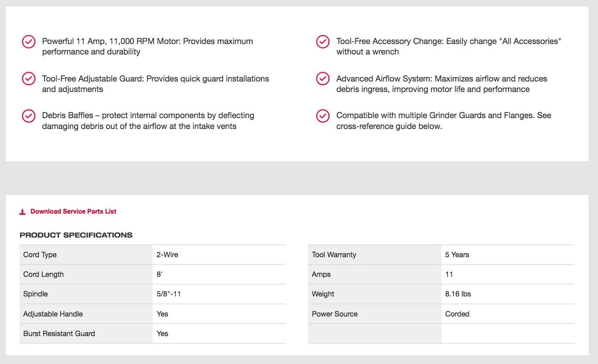598x364 pixels.
Task: Click the 8.16 lbs weight value
Action: (458, 294)
